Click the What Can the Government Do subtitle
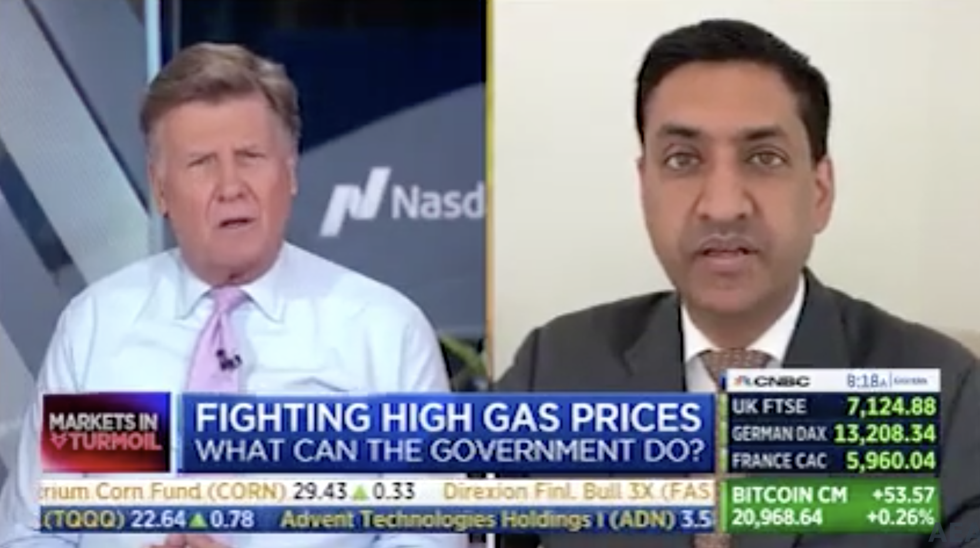 coord(449,452)
